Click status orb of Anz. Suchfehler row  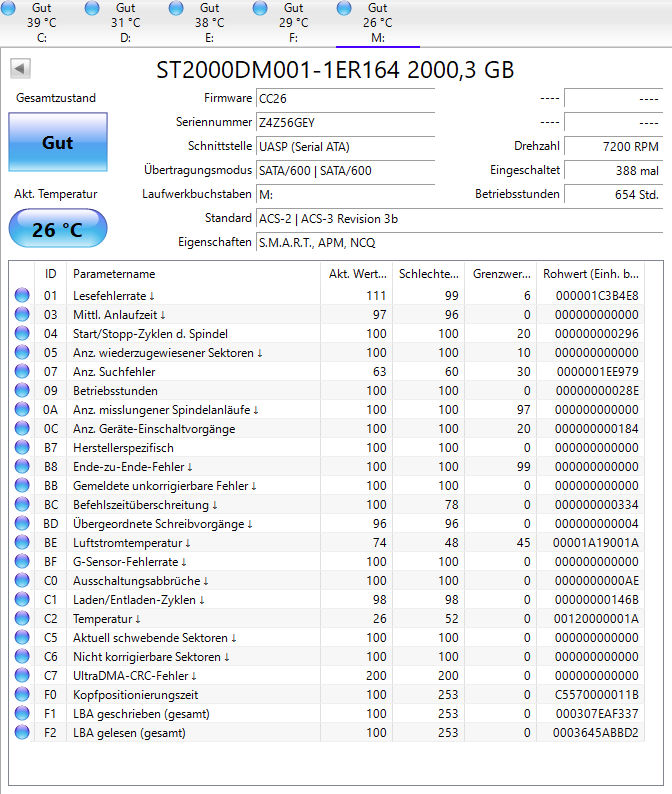pos(22,371)
